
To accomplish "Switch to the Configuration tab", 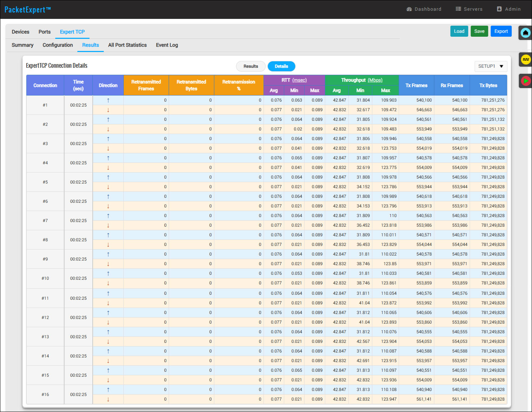I will (x=58, y=45).
